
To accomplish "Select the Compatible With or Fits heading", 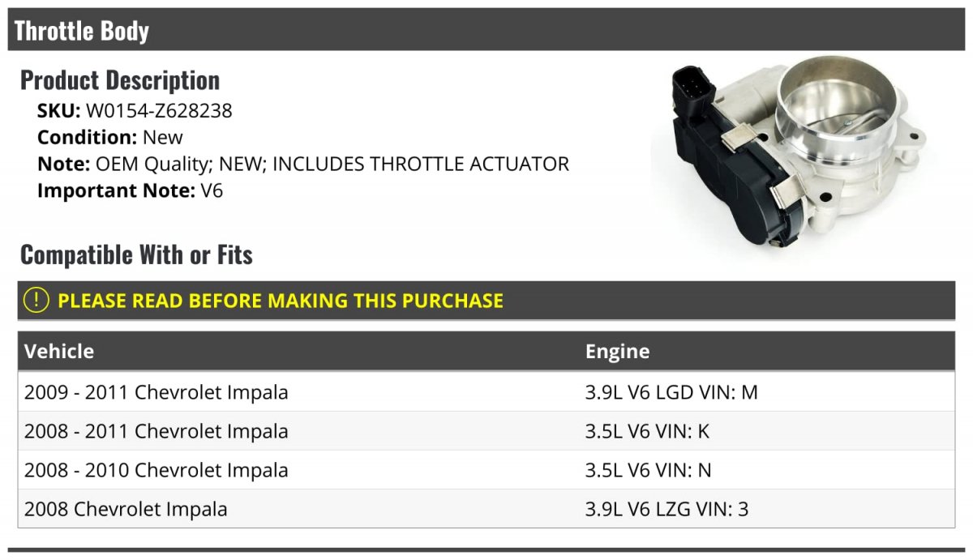I will pyautogui.click(x=136, y=254).
